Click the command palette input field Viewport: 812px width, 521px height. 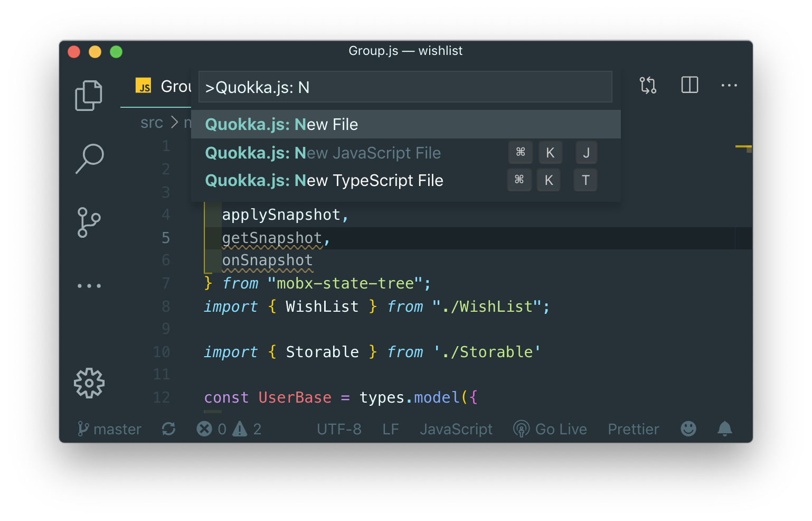point(405,87)
